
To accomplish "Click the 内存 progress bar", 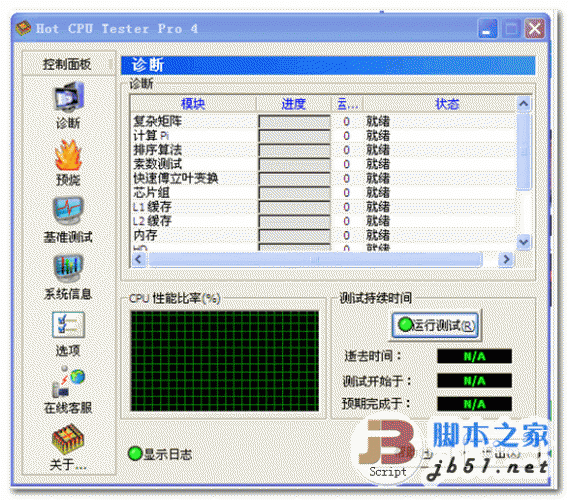I will pos(295,235).
